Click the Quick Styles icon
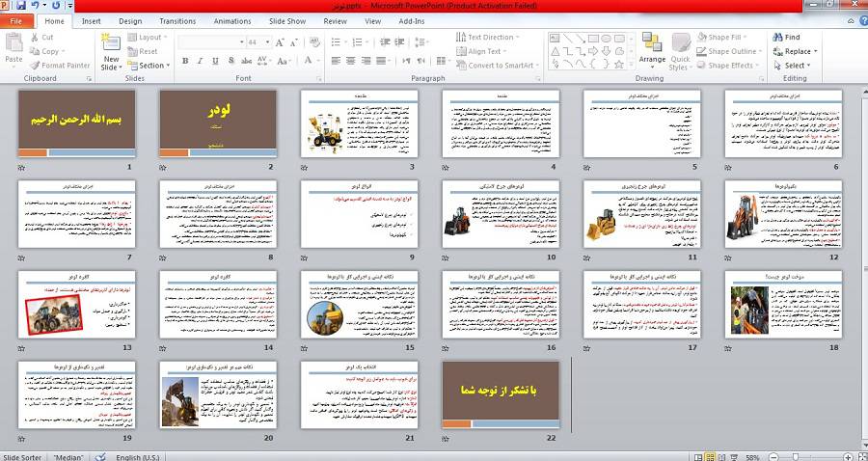This screenshot has width=868, height=461. click(x=680, y=43)
